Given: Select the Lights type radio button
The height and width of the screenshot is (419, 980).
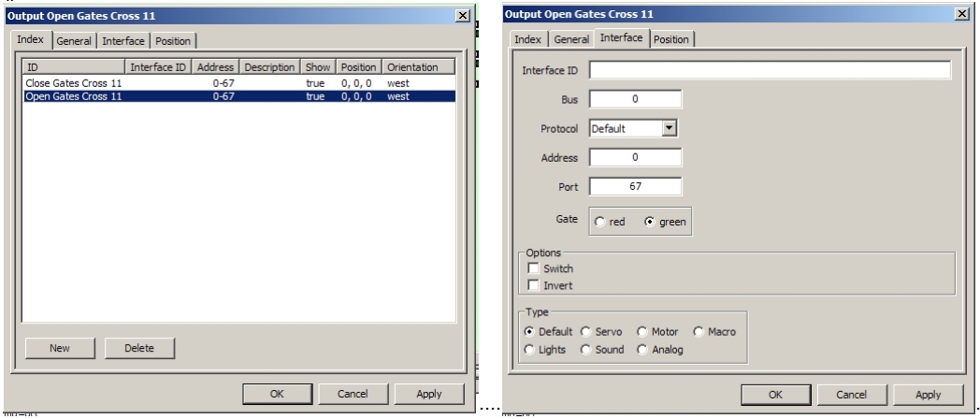Looking at the screenshot, I should click(531, 349).
